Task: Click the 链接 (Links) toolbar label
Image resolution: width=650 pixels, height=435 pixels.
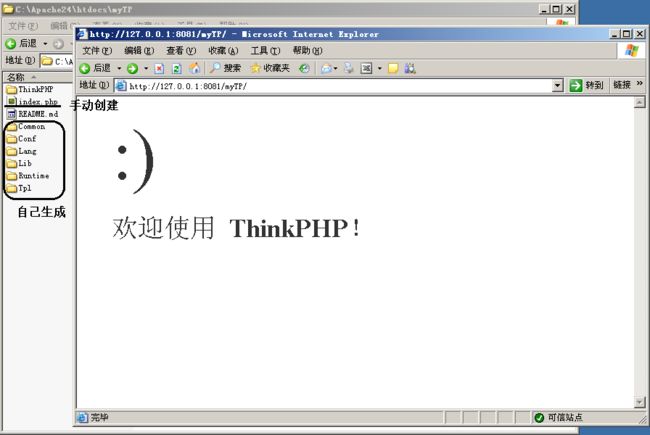Action: coord(622,85)
